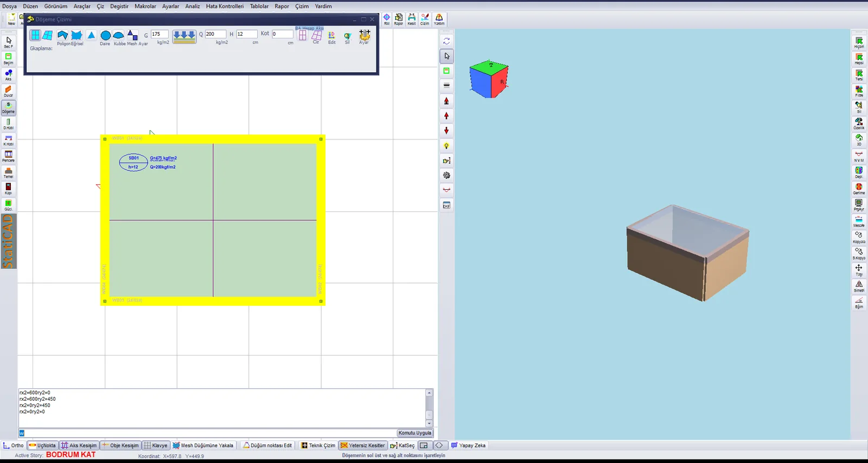Open the Tablolar menu
Viewport: 868px width, 463px height.
click(x=259, y=7)
